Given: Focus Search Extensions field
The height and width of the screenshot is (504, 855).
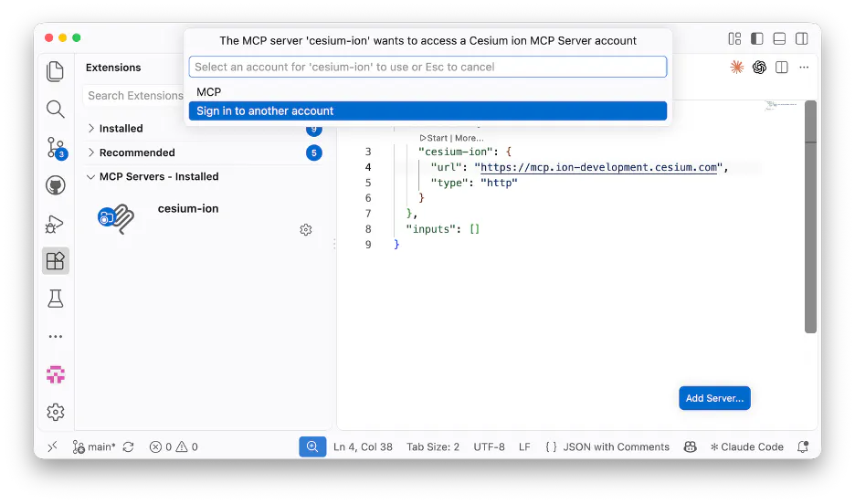Looking at the screenshot, I should [x=136, y=96].
